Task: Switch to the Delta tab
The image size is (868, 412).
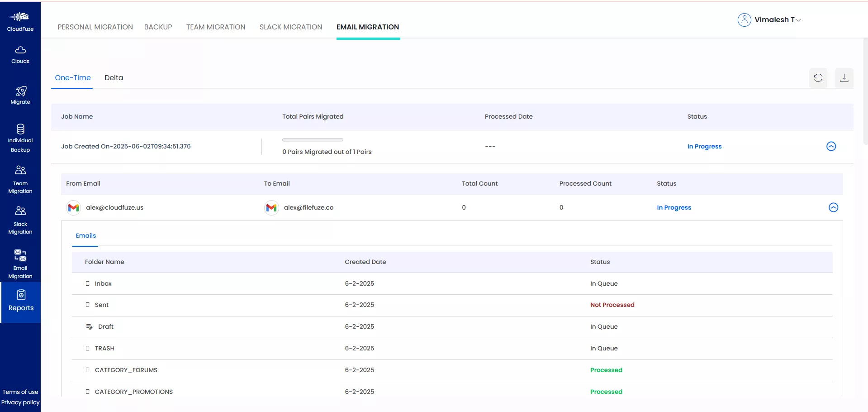Action: [x=114, y=78]
